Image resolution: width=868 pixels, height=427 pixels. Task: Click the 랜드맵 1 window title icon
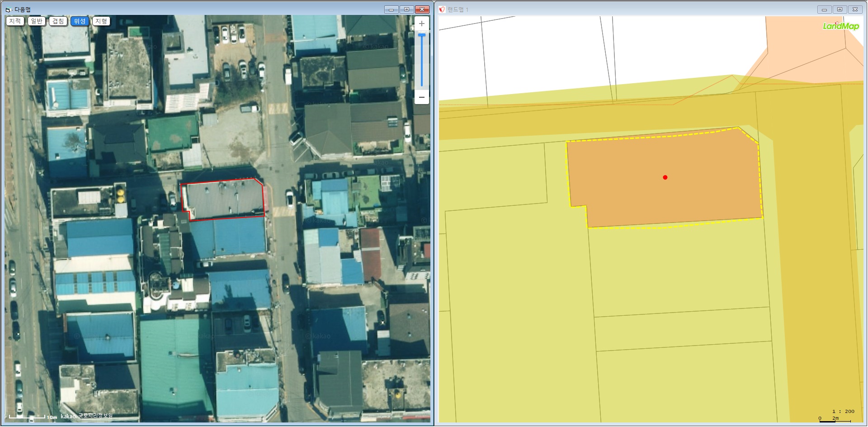point(442,9)
